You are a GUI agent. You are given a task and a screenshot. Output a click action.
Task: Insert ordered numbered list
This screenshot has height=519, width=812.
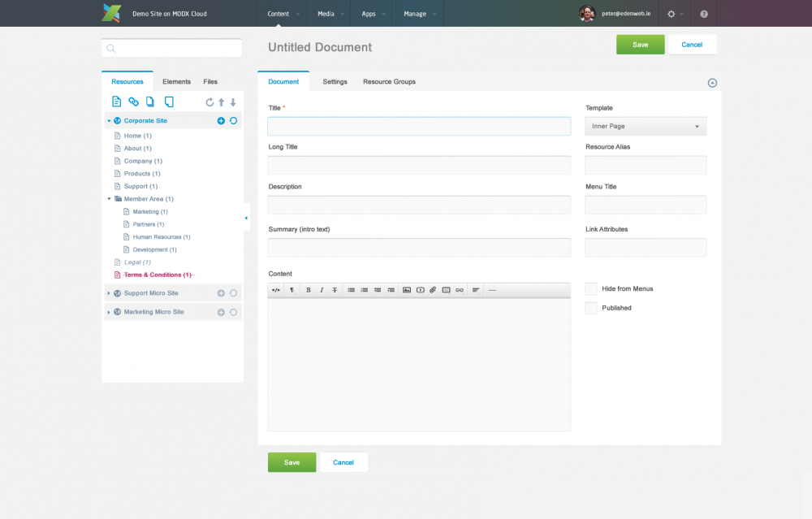364,290
